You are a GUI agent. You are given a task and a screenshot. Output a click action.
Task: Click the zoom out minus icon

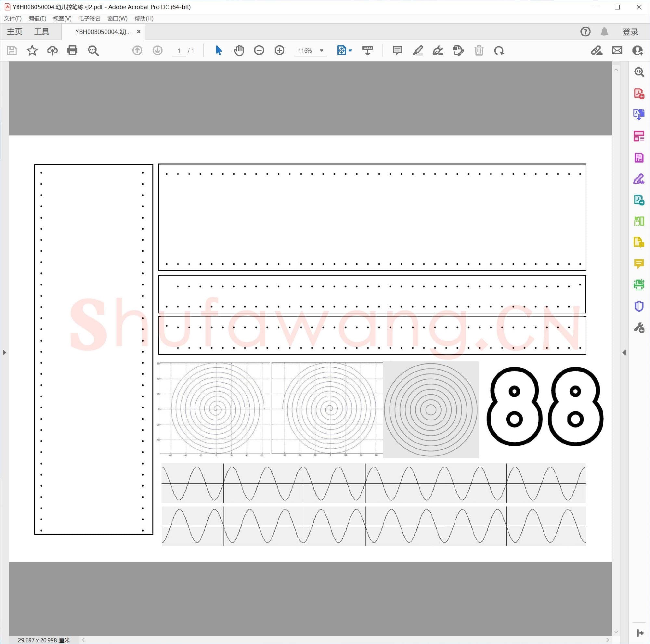pos(259,50)
